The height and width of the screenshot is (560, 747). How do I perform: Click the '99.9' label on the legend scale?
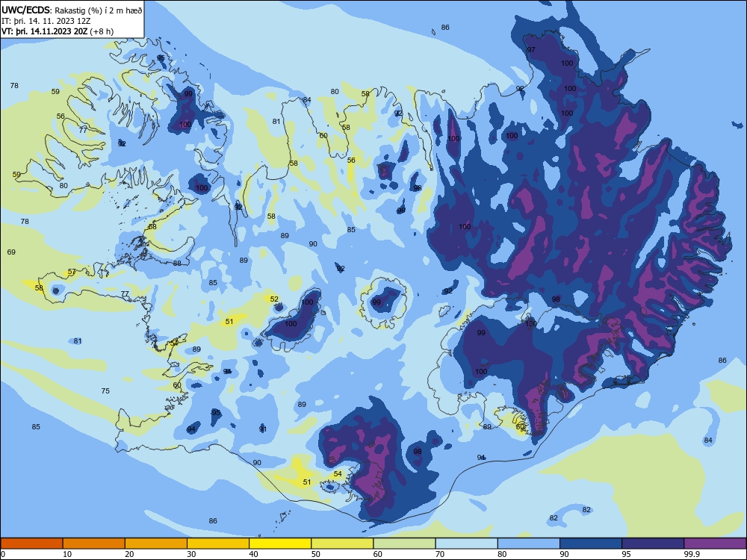pyautogui.click(x=691, y=554)
